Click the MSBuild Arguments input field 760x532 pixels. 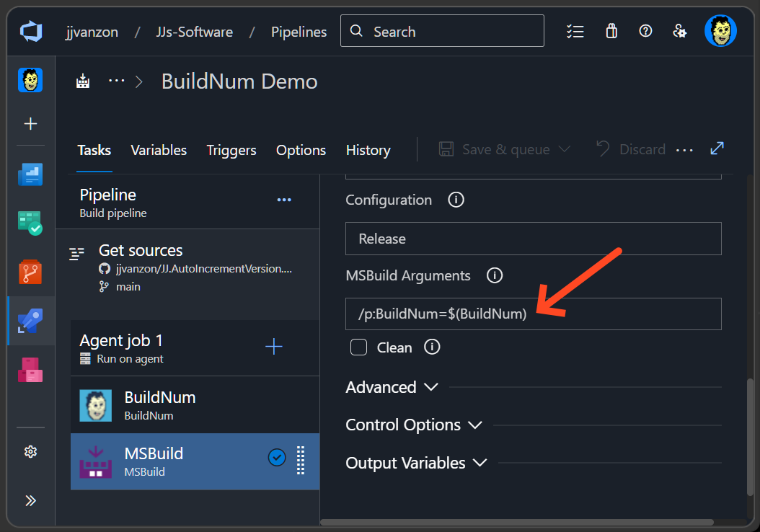click(533, 314)
